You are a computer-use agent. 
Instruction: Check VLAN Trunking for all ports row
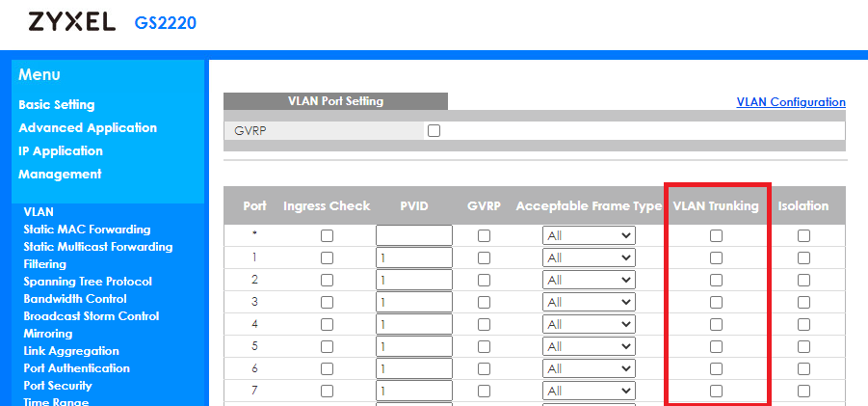(717, 236)
